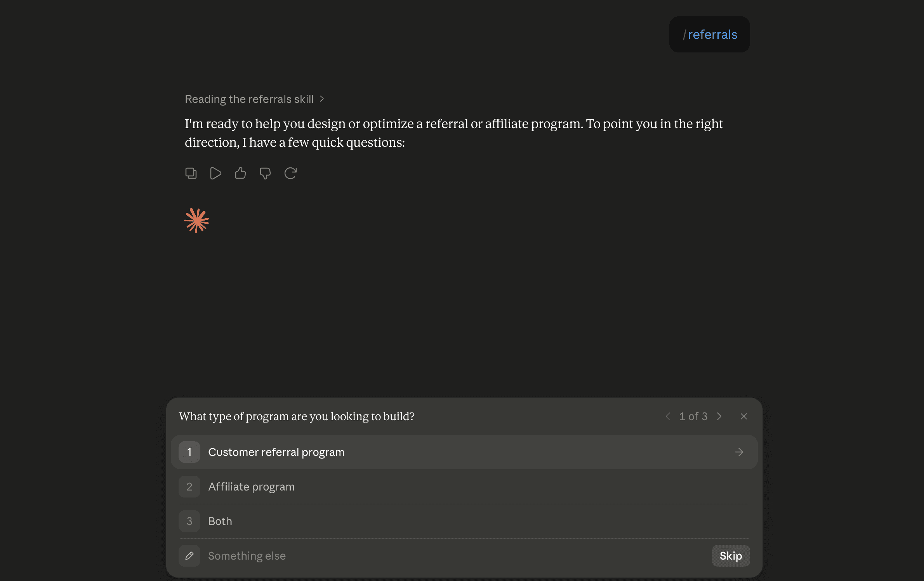Select the Affiliate program option
The width and height of the screenshot is (924, 581).
[x=464, y=487]
